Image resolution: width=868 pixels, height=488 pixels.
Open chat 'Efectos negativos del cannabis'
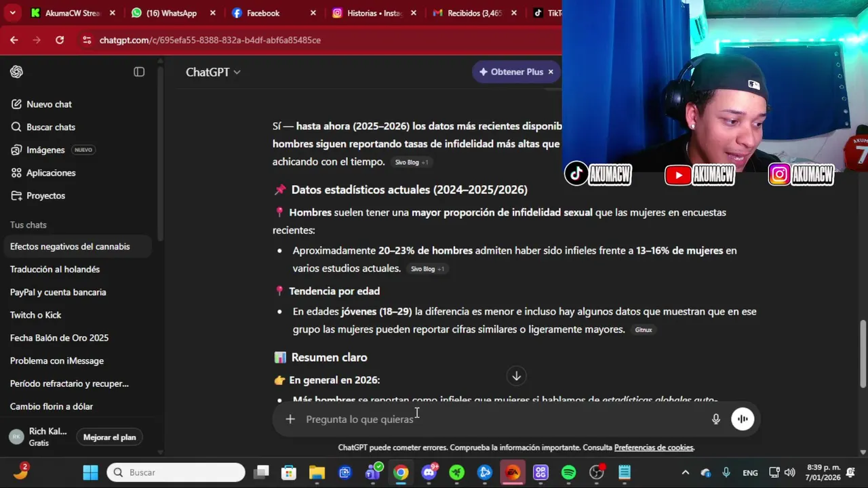point(76,247)
